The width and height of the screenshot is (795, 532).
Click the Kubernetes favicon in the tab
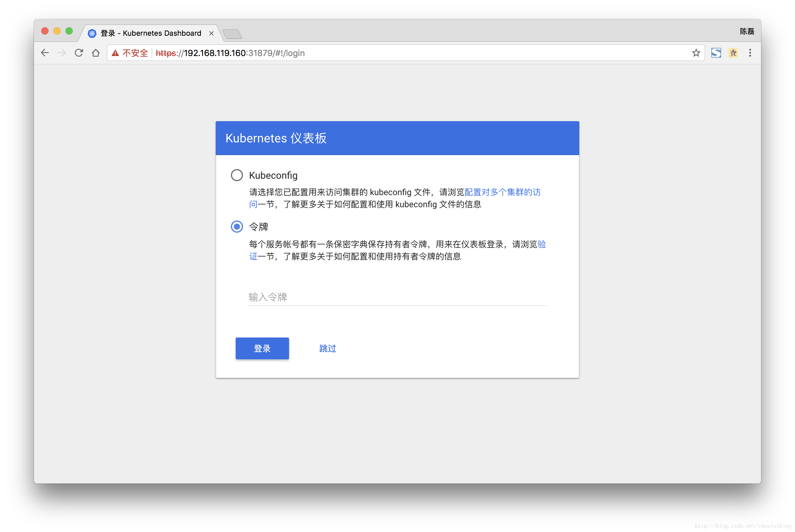(x=92, y=33)
